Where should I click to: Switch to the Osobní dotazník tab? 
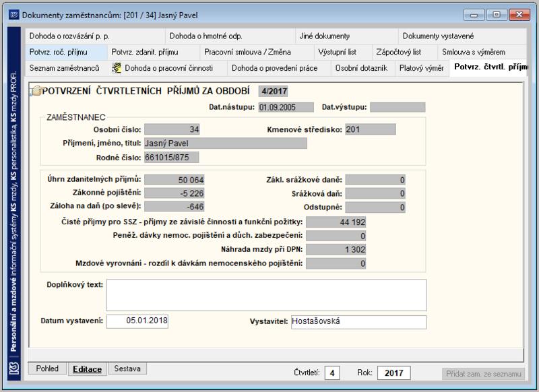(362, 68)
